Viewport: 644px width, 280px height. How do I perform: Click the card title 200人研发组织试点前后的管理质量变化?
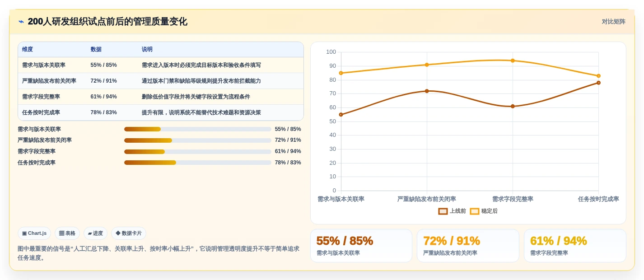(107, 22)
